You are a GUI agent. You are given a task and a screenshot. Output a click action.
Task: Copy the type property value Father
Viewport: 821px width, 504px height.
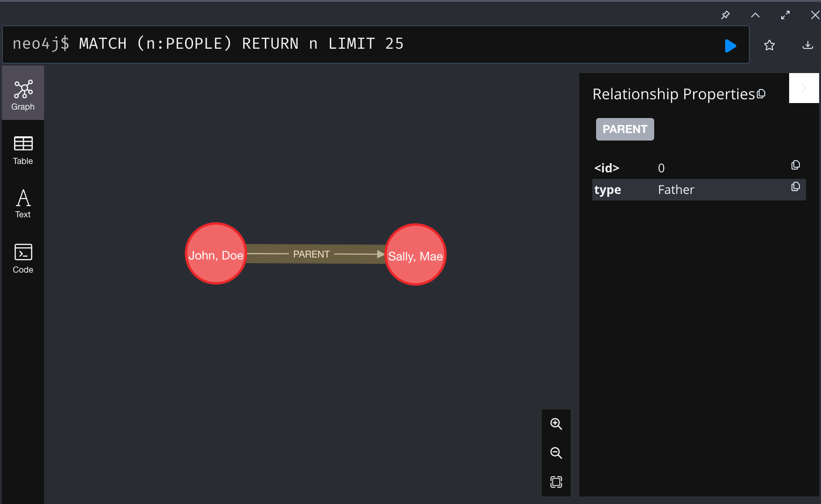coord(795,187)
